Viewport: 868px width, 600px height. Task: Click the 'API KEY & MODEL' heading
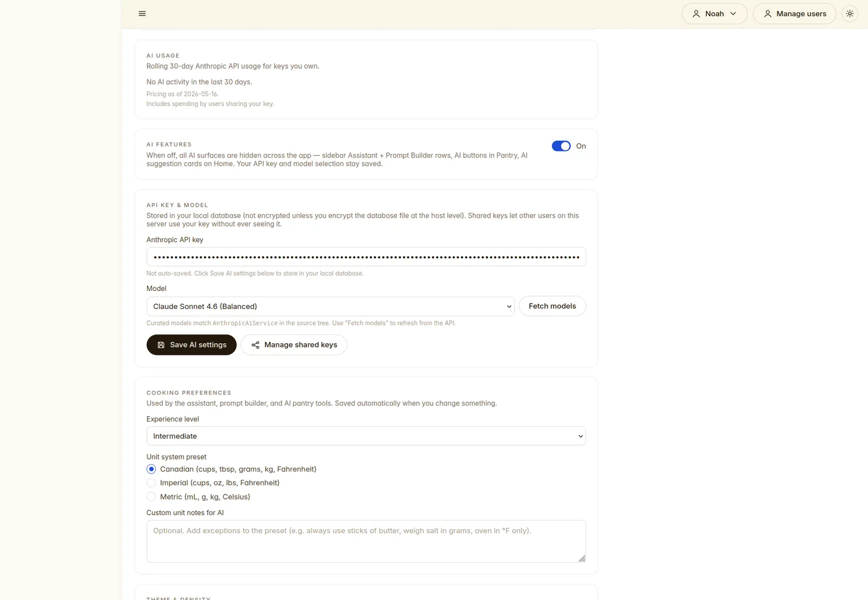coord(177,205)
